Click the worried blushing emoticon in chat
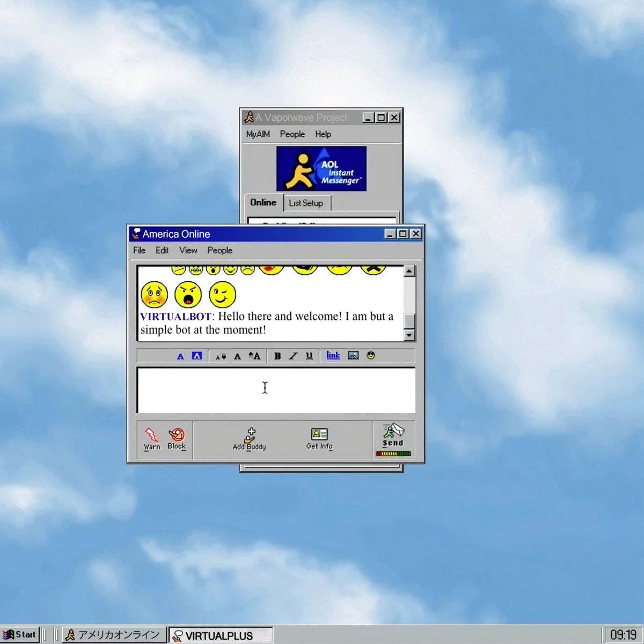644x644 pixels. coord(154,295)
